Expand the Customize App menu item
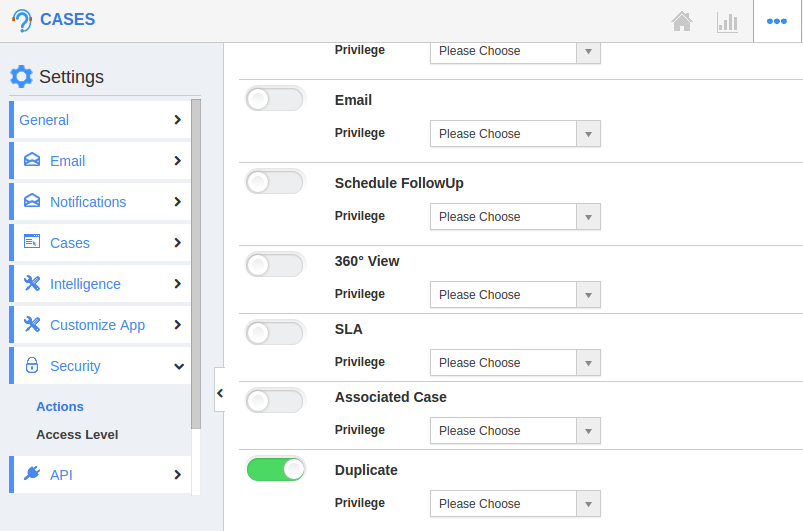Viewport: 803px width, 531px height. click(x=100, y=325)
